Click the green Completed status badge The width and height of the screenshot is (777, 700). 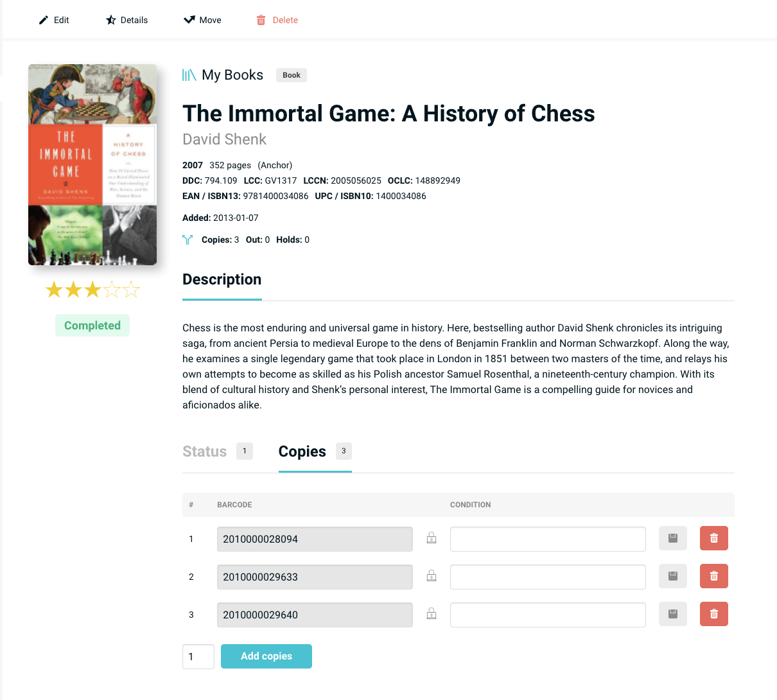click(92, 326)
